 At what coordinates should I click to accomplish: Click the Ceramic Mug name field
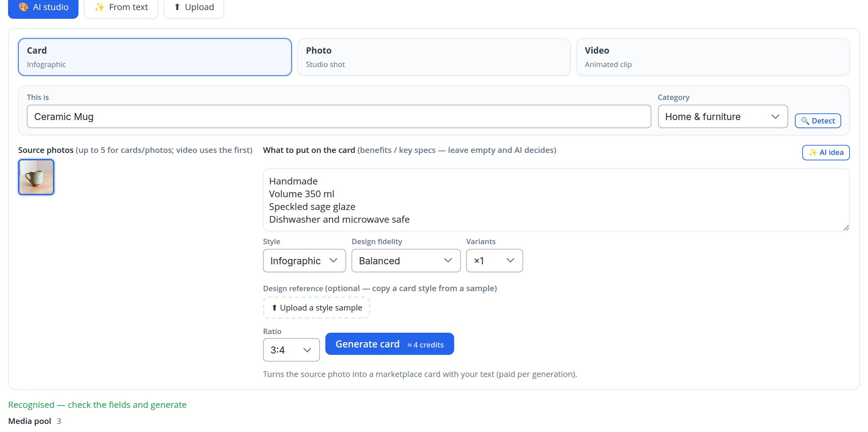339,117
